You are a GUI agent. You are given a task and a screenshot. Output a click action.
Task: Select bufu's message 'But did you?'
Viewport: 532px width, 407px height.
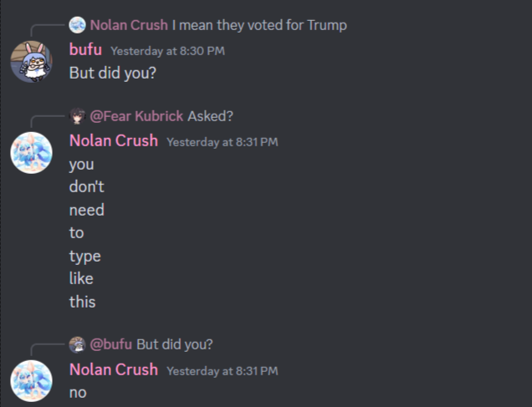(x=113, y=73)
